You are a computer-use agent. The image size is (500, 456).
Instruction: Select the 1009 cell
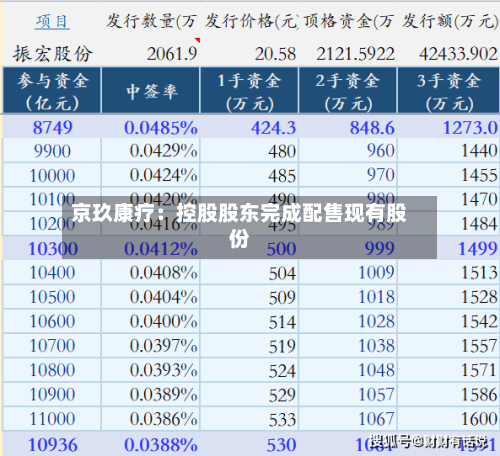click(348, 272)
